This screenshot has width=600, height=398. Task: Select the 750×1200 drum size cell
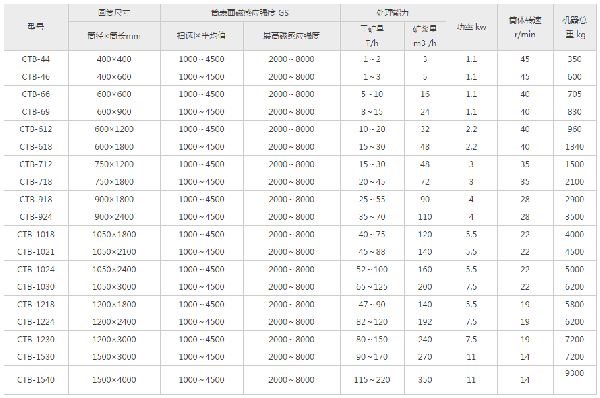[x=114, y=164]
